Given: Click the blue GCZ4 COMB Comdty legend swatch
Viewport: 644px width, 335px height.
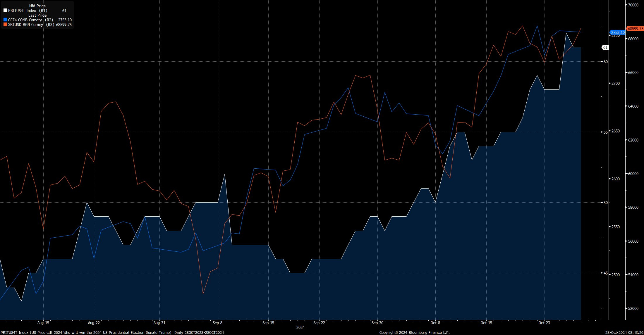Looking at the screenshot, I should 5,20.
